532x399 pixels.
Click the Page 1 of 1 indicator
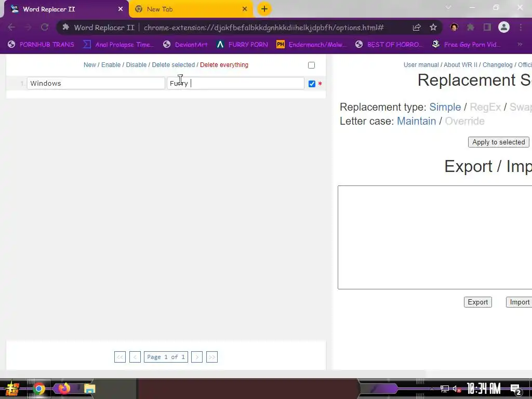pyautogui.click(x=166, y=357)
